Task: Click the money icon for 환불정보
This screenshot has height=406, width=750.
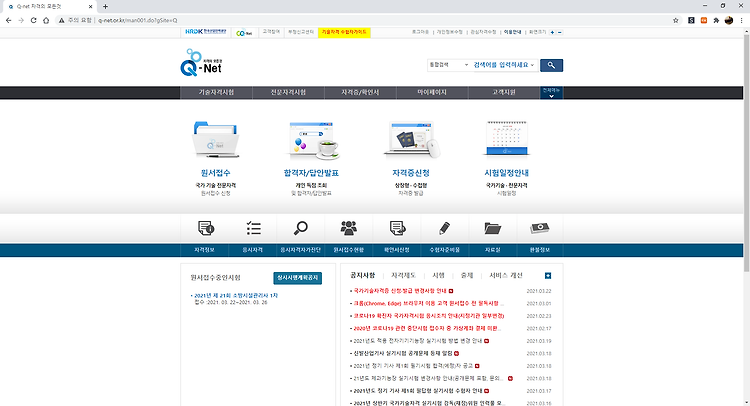Action: coord(540,228)
